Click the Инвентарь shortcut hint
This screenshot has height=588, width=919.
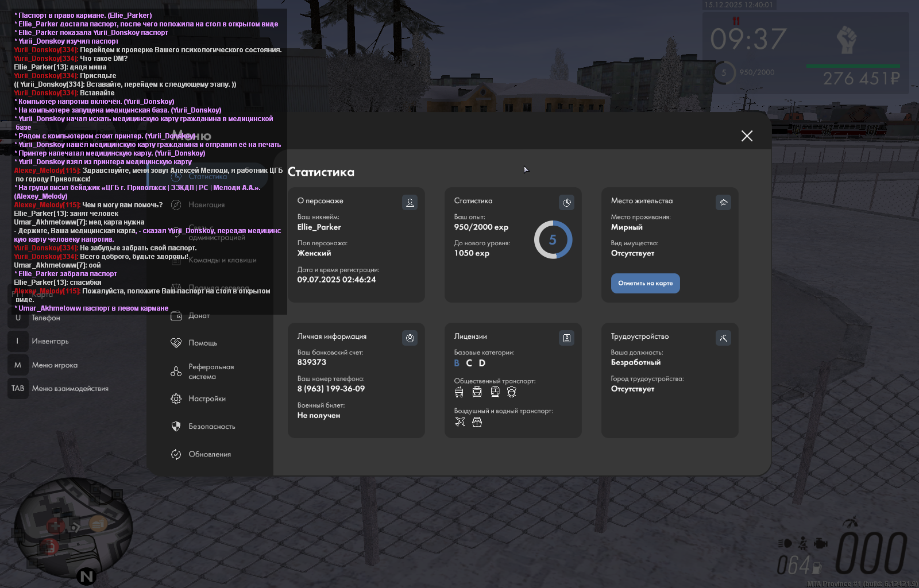(50, 342)
